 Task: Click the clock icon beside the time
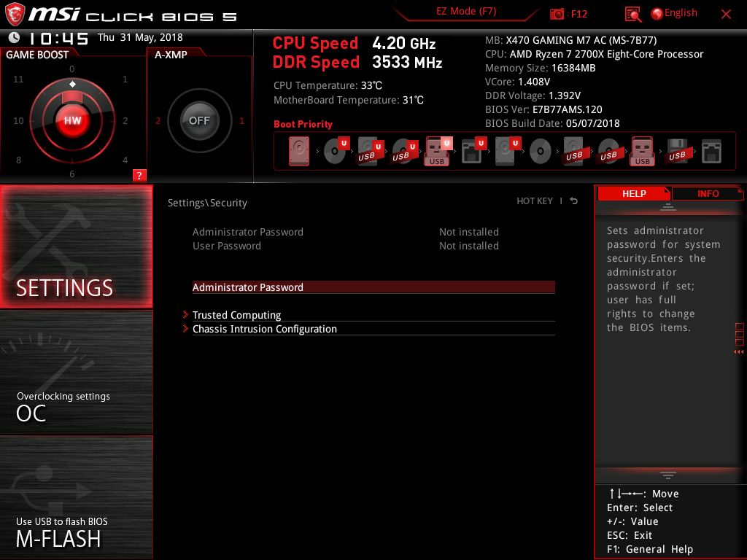tap(14, 37)
